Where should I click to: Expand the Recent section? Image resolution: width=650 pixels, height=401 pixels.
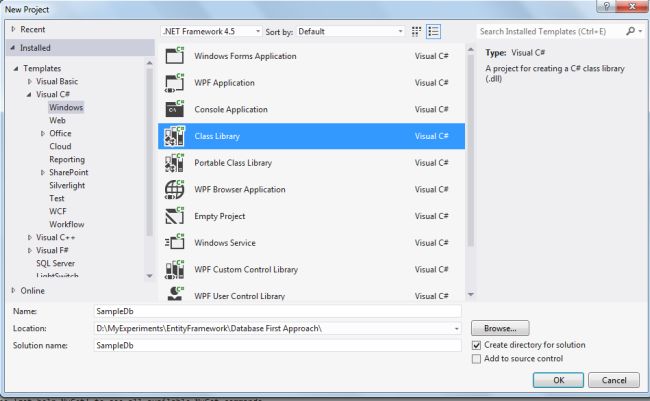coord(13,29)
